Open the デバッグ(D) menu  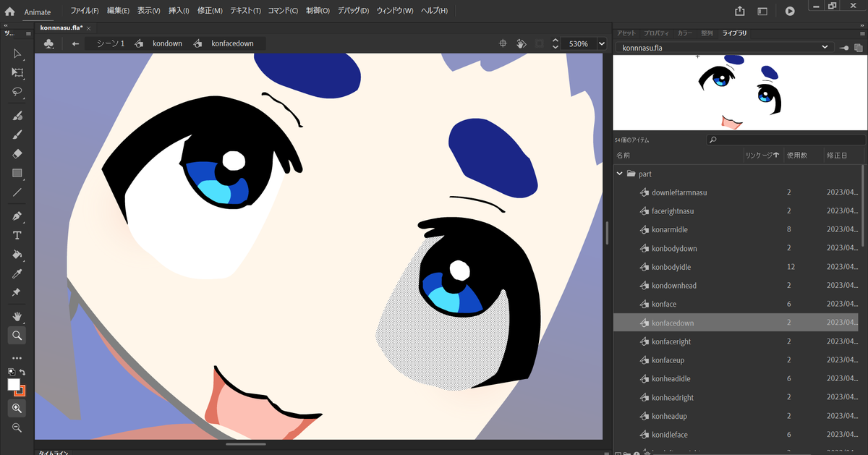coord(353,11)
